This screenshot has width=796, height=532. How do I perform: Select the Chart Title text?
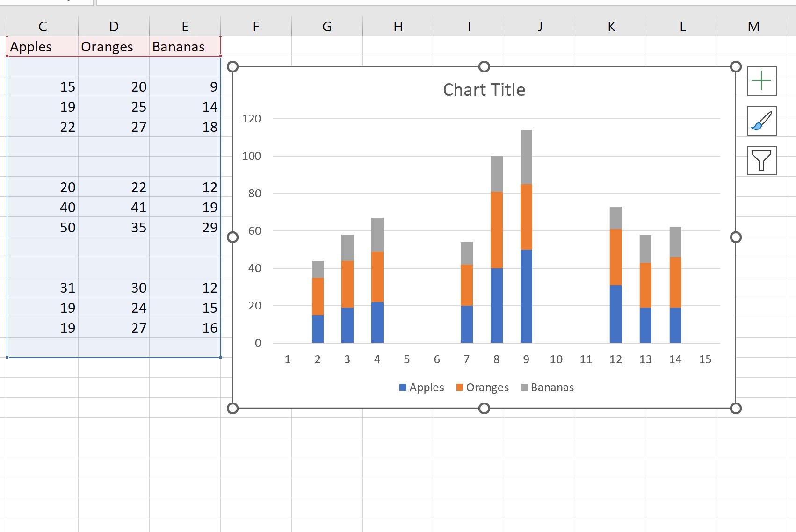pyautogui.click(x=484, y=89)
